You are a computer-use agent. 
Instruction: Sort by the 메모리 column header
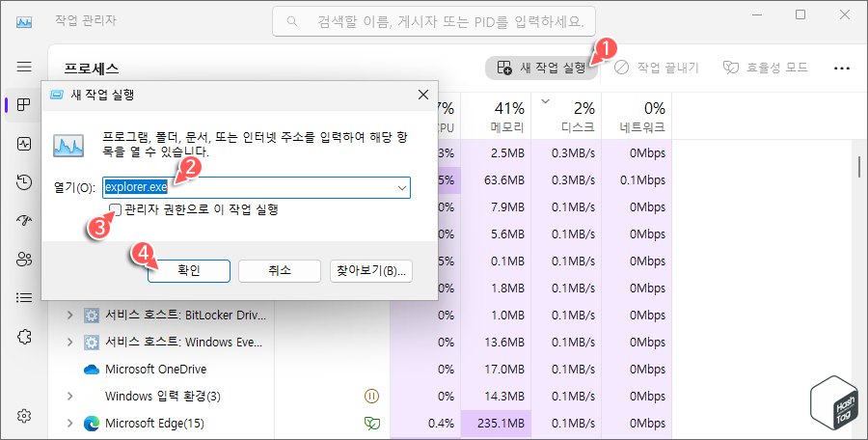496,116
